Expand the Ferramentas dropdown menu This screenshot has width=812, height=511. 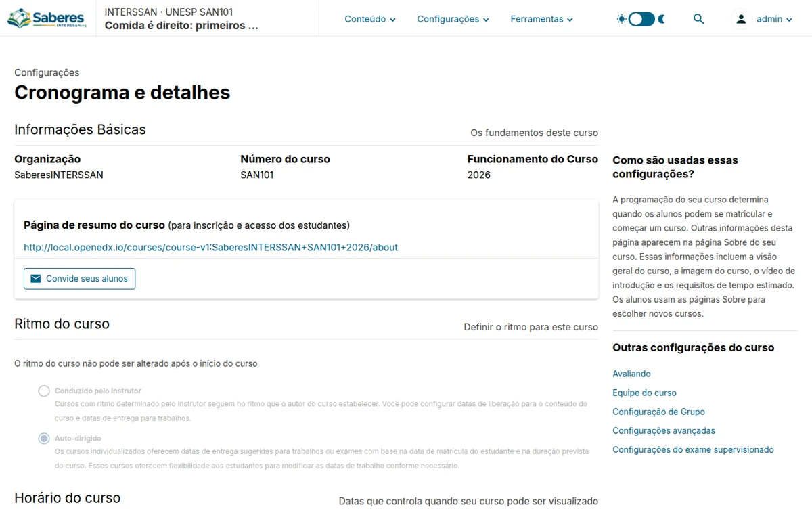pos(541,19)
